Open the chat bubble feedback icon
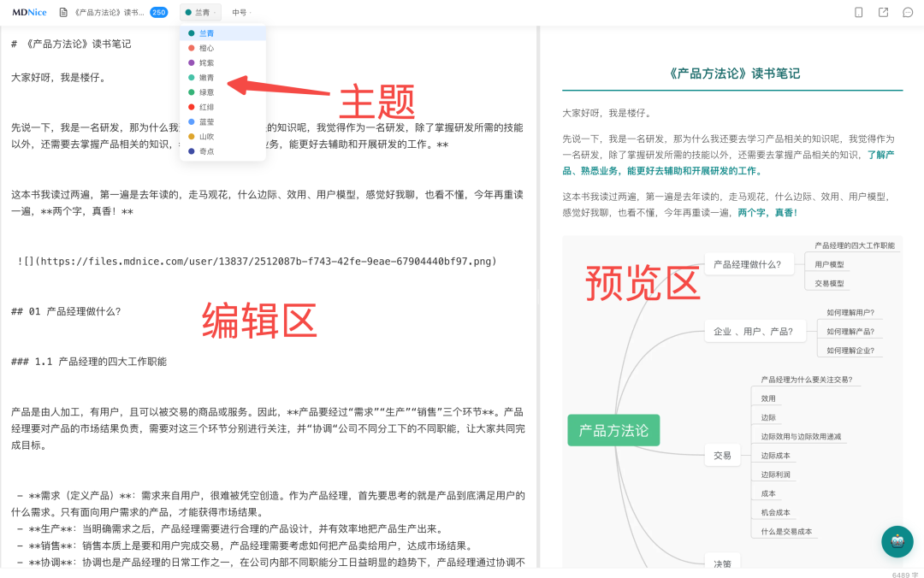 pyautogui.click(x=908, y=12)
